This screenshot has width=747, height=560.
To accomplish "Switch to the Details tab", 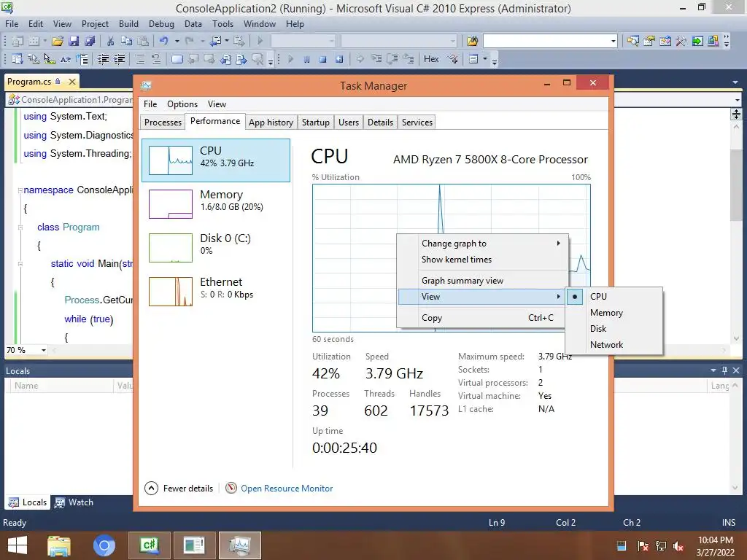I will coord(380,122).
